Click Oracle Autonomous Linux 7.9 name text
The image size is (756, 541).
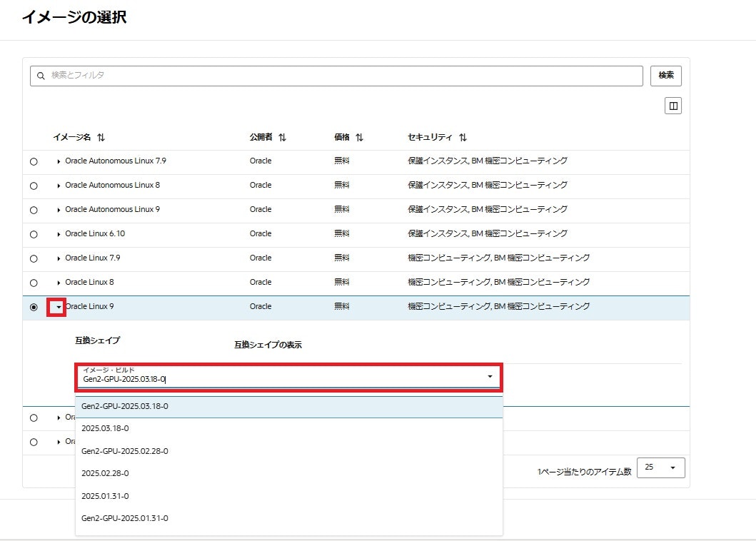tap(116, 161)
